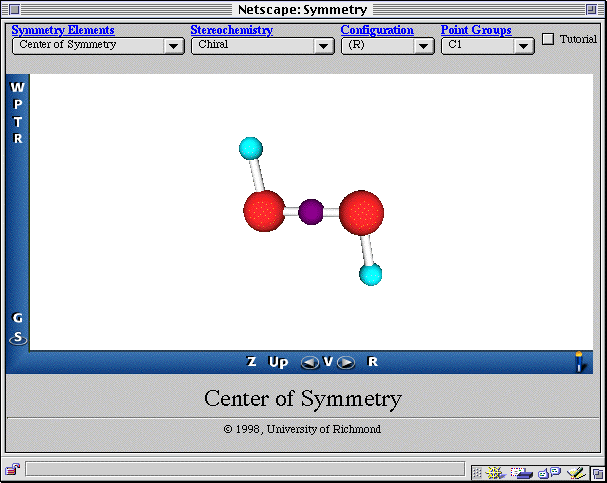Viewport: 607px width, 483px height.
Task: Click the T button in left sidebar
Action: 17,122
